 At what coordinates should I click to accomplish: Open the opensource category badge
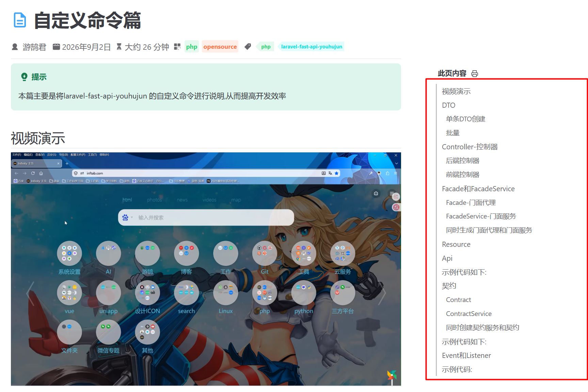pyautogui.click(x=220, y=47)
